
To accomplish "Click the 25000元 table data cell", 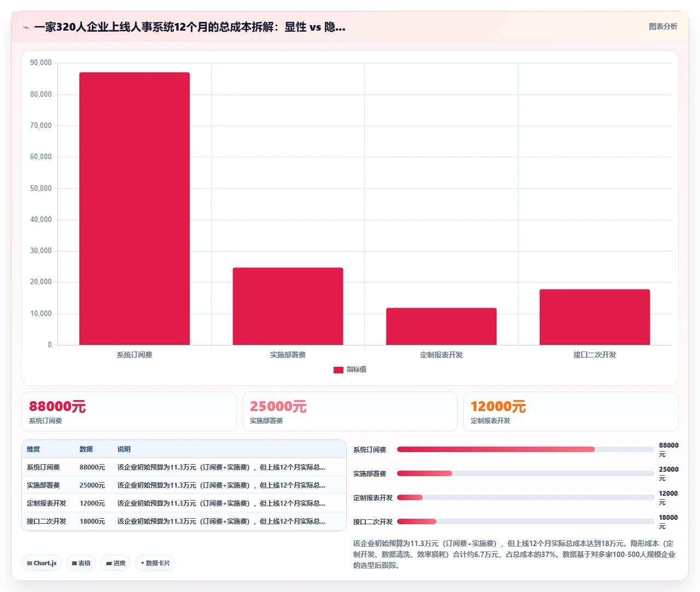I will [92, 485].
